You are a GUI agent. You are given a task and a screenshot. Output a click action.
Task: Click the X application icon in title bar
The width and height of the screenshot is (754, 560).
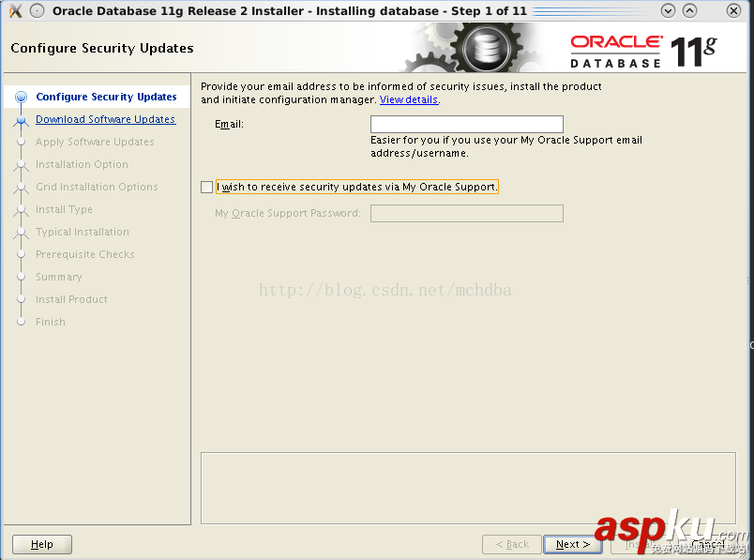point(15,10)
